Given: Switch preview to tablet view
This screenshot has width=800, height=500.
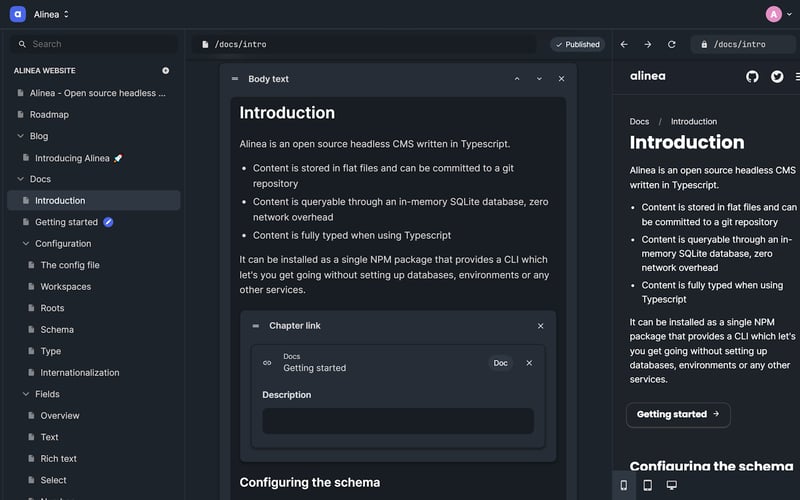Looking at the screenshot, I should pyautogui.click(x=647, y=485).
